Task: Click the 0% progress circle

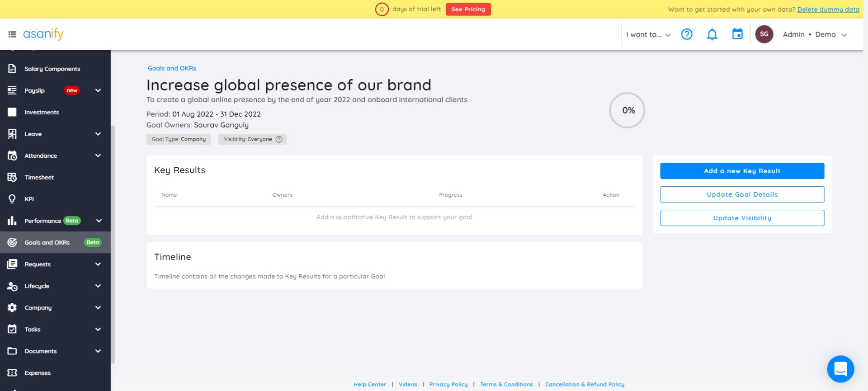Action: point(627,110)
